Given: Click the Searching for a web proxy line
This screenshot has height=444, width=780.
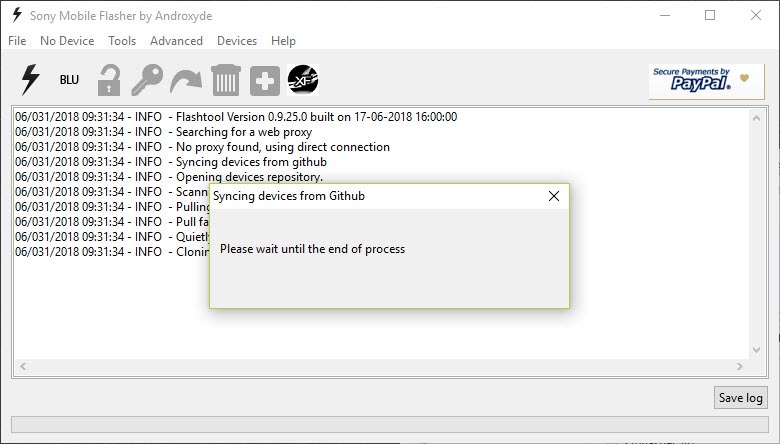Looking at the screenshot, I should coord(163,132).
